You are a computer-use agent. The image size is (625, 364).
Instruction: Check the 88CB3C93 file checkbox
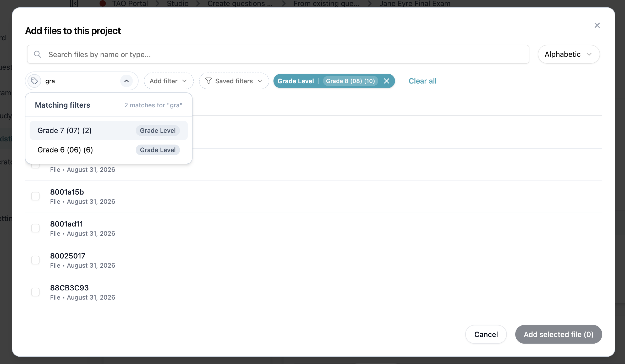click(x=35, y=292)
